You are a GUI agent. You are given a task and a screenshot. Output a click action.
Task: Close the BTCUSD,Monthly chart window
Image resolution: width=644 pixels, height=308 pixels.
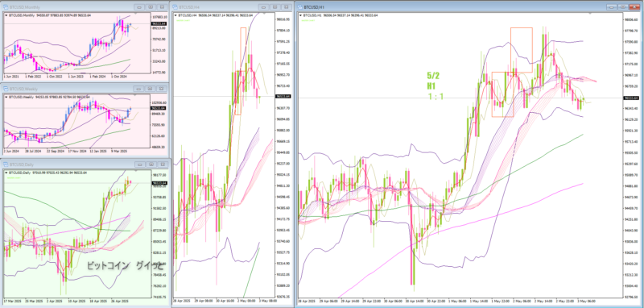tap(163, 7)
